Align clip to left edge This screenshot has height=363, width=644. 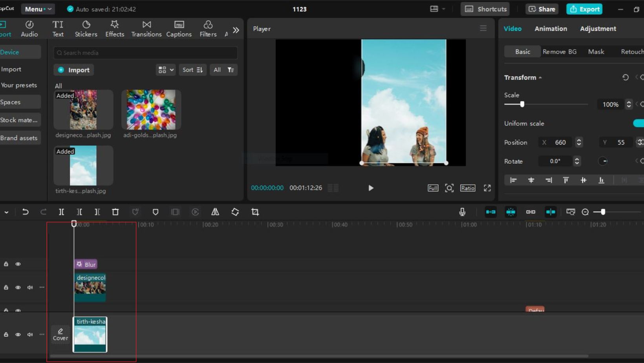[513, 180]
